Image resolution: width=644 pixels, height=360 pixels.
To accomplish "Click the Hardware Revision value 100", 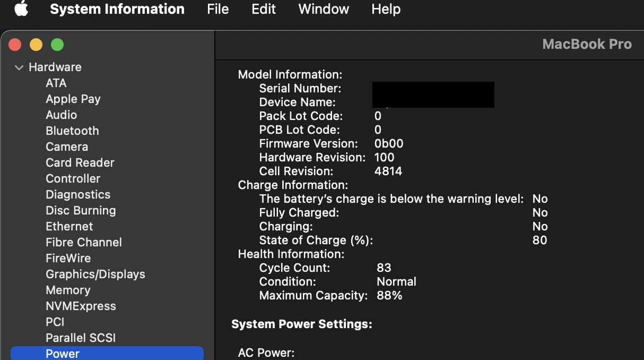I will click(385, 158).
